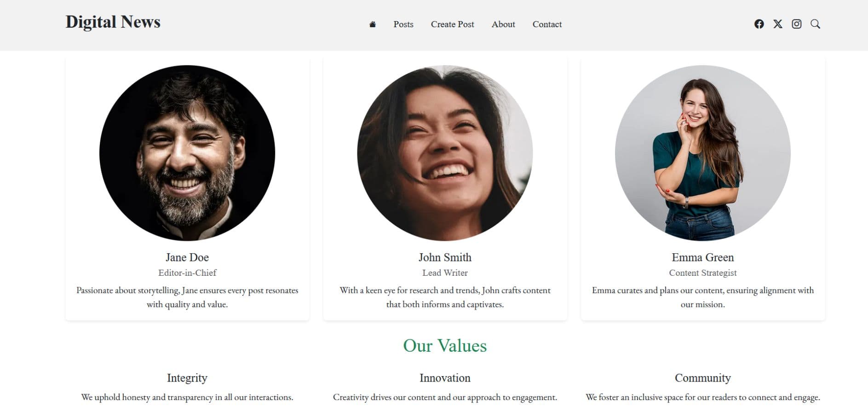Open the About page link
This screenshot has height=418, width=868.
(x=503, y=24)
